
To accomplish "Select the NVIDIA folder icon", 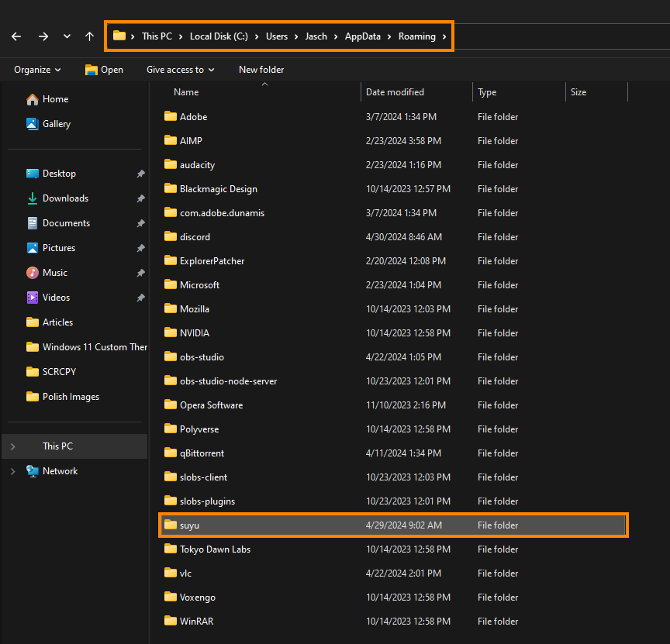I will (171, 332).
